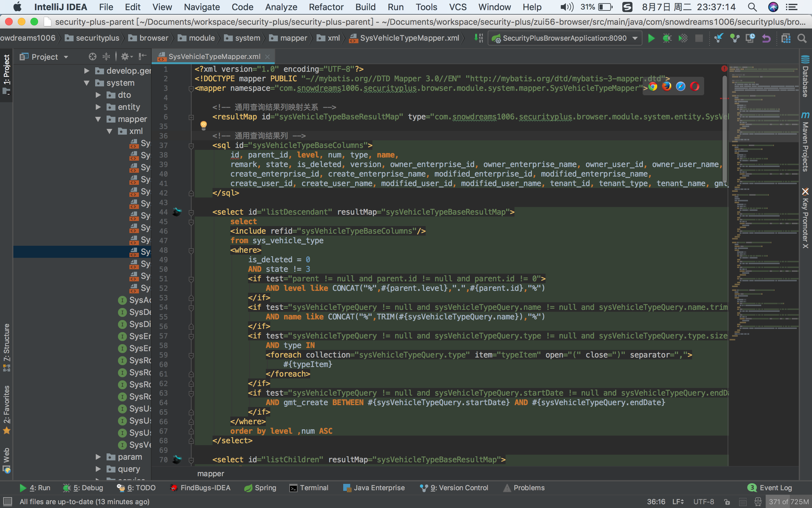812x508 pixels.
Task: Commit changes VCS icon
Action: [735, 38]
